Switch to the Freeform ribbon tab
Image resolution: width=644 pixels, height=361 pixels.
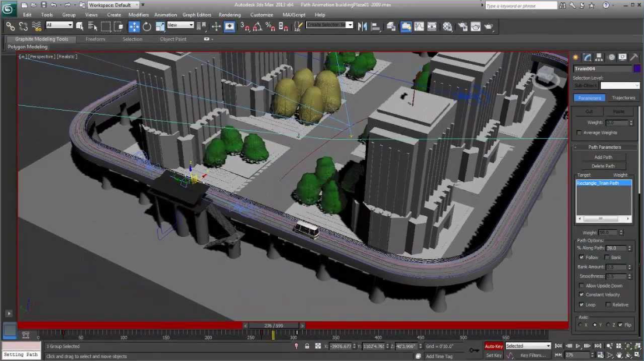click(95, 39)
